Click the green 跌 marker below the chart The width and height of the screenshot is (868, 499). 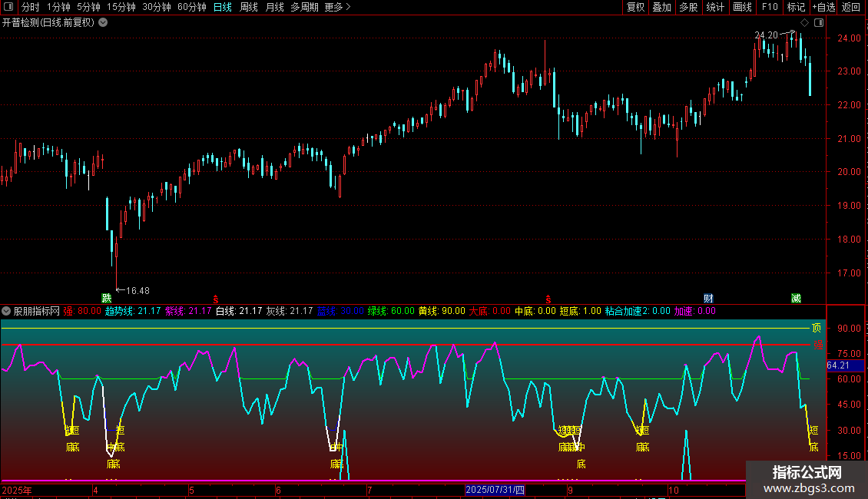[x=106, y=298]
